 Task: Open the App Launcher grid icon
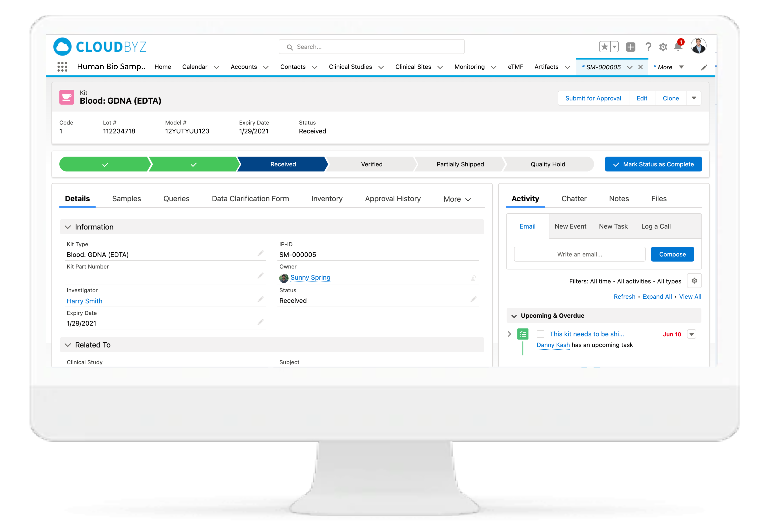[62, 67]
